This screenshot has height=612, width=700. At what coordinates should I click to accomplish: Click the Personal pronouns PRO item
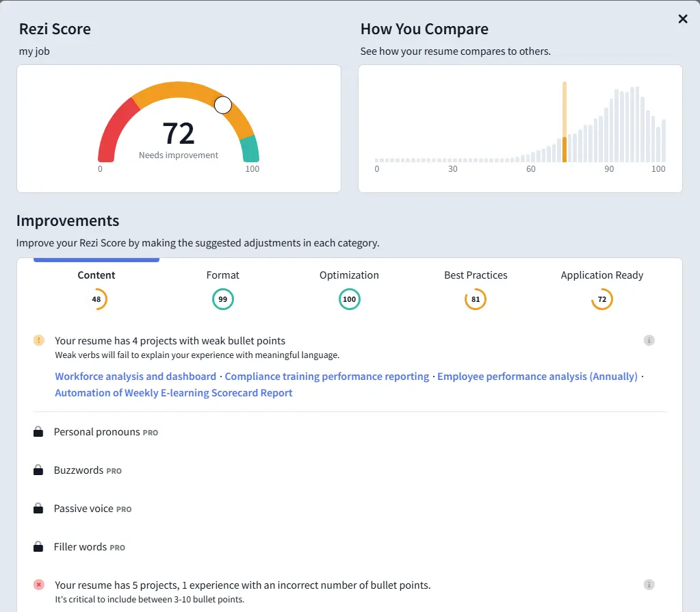(106, 432)
